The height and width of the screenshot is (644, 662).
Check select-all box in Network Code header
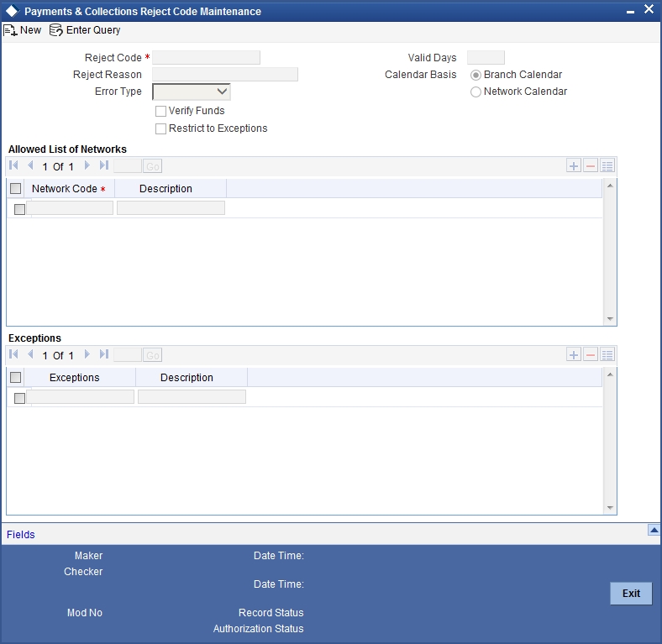tap(16, 188)
